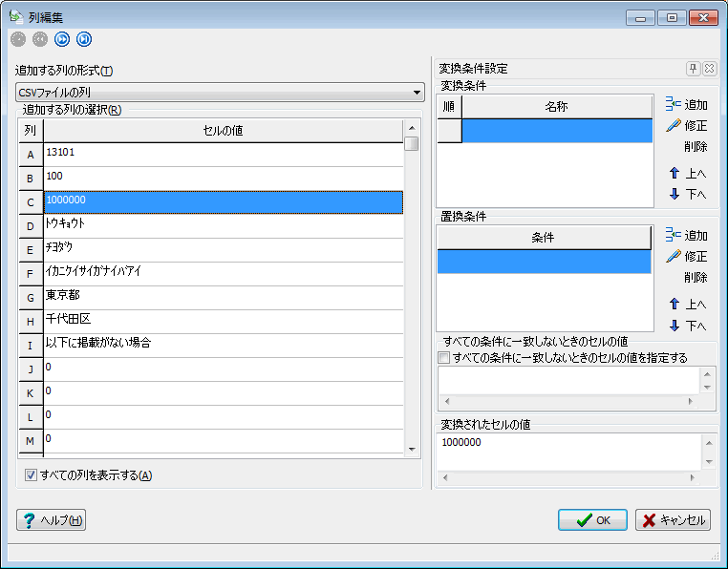The image size is (728, 569).
Task: Click 修正 pencil in the 変換条件 section
Action: tap(686, 126)
